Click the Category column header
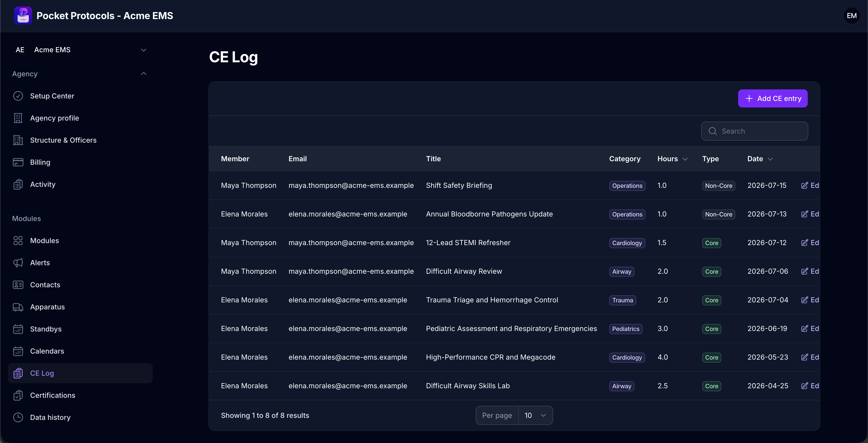Viewport: 868px width, 443px height. coord(625,159)
